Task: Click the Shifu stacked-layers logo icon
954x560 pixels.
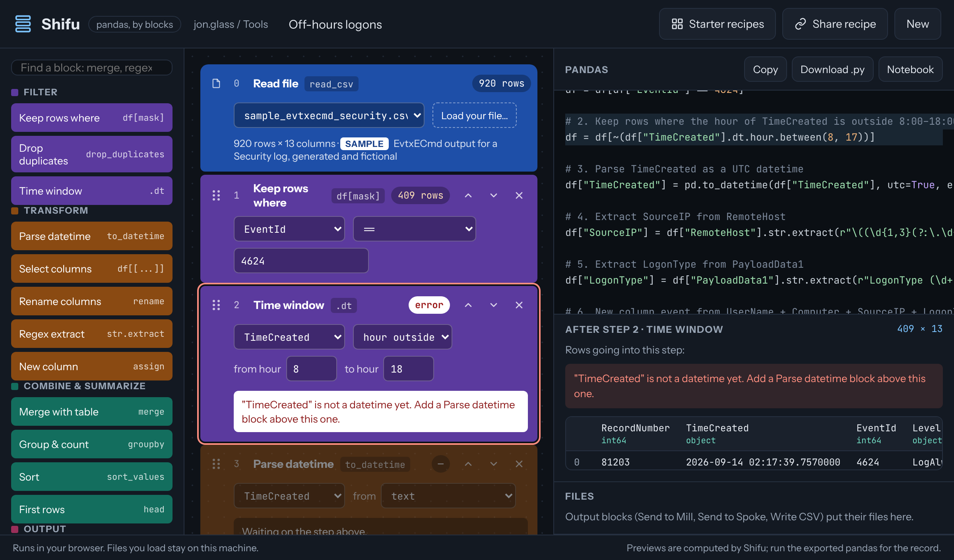Action: (23, 24)
